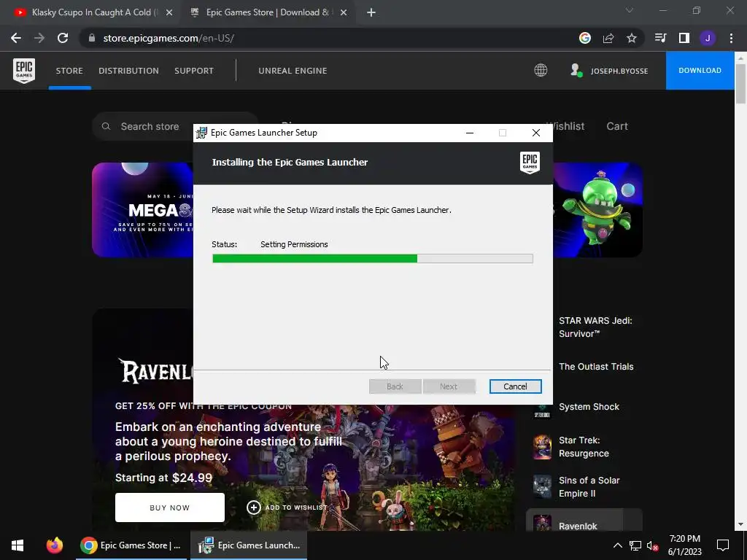
Task: Click the network tray icon
Action: click(635, 545)
